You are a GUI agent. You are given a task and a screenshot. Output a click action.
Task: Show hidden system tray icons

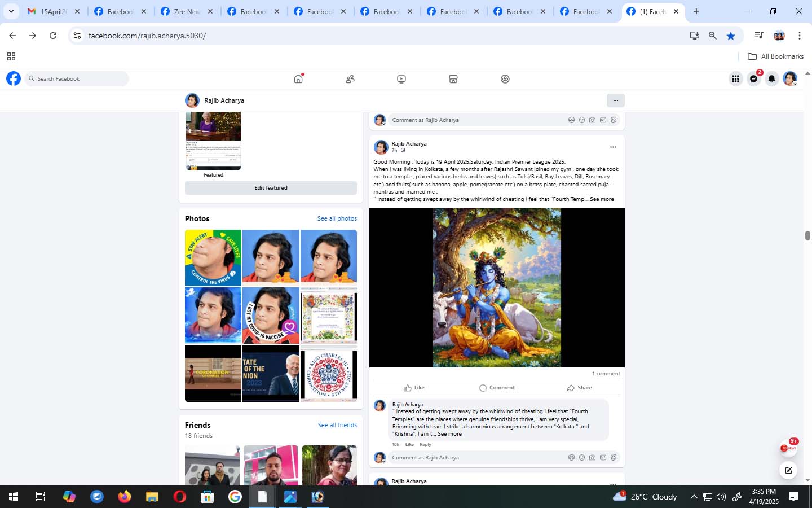(x=694, y=497)
